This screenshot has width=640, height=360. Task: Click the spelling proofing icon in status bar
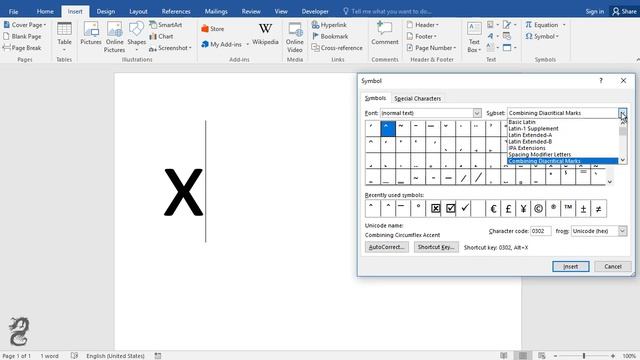tap(74, 356)
